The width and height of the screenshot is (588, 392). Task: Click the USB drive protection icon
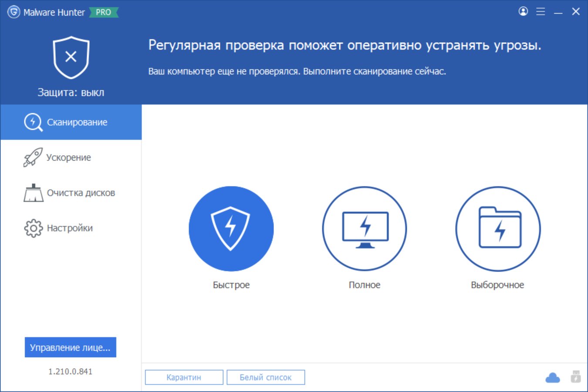pos(576,377)
